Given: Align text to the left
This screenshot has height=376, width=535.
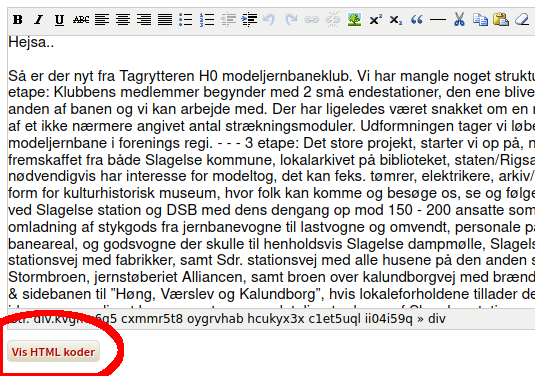Looking at the screenshot, I should pyautogui.click(x=102, y=20).
